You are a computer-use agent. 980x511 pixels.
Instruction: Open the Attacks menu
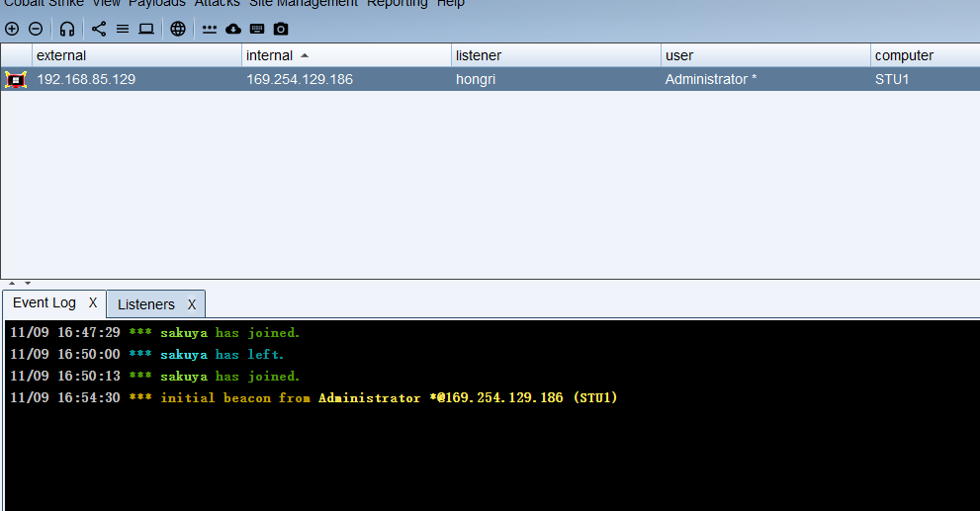coord(217,3)
